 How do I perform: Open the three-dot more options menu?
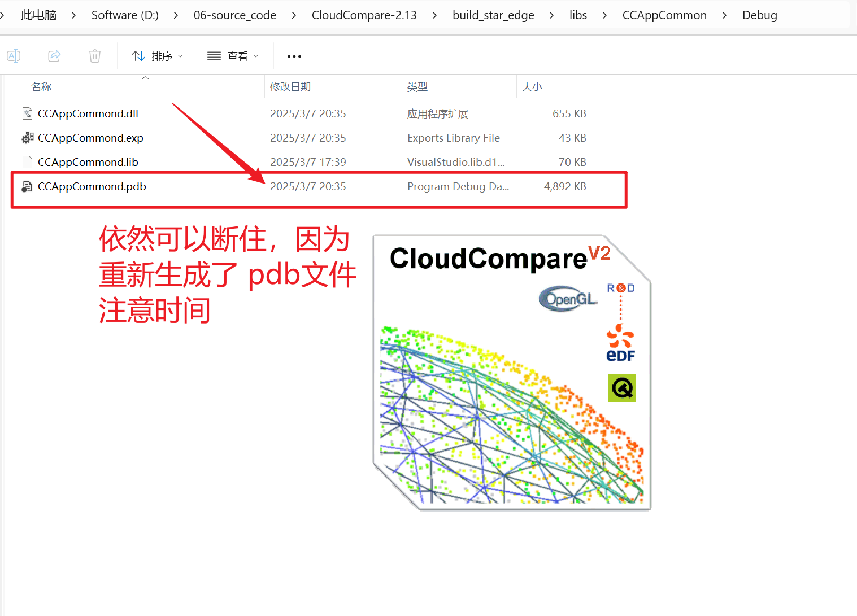(x=294, y=56)
